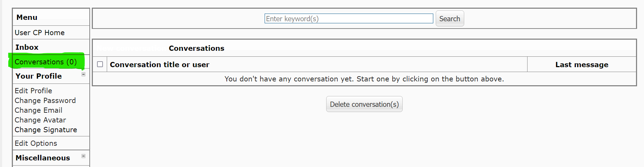This screenshot has width=644, height=167.
Task: Select the Change Email link
Action: tap(39, 110)
